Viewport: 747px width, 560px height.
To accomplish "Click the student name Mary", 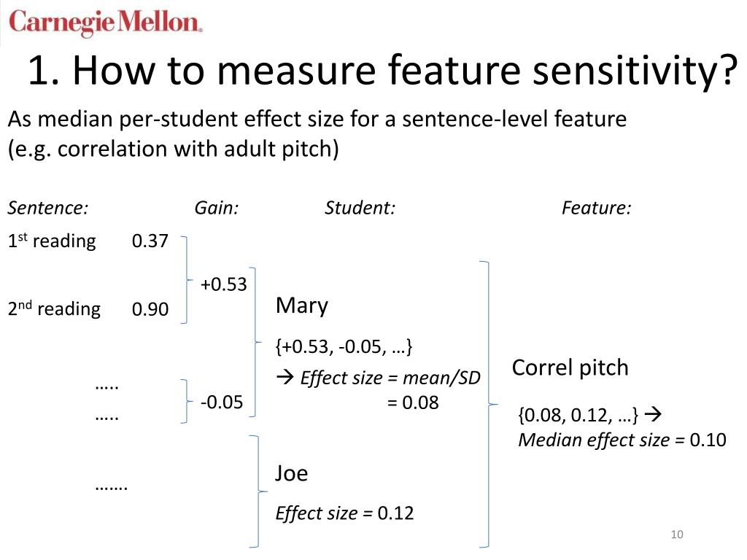I will pyautogui.click(x=301, y=306).
